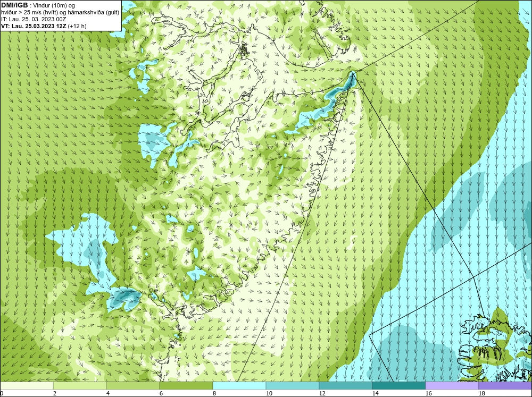Click the "6" scale label
This screenshot has height=397, width=532.
pyautogui.click(x=161, y=393)
